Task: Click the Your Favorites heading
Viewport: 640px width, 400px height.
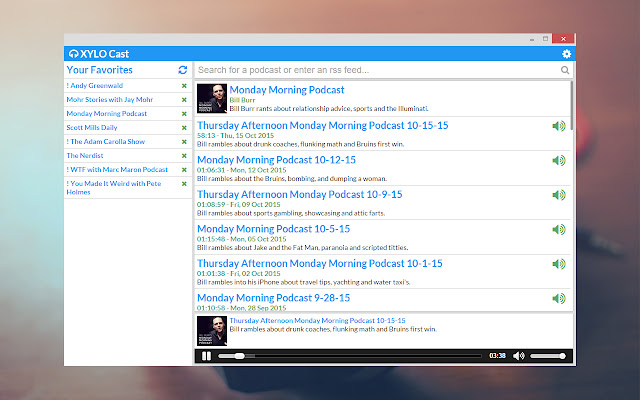Action: (100, 70)
